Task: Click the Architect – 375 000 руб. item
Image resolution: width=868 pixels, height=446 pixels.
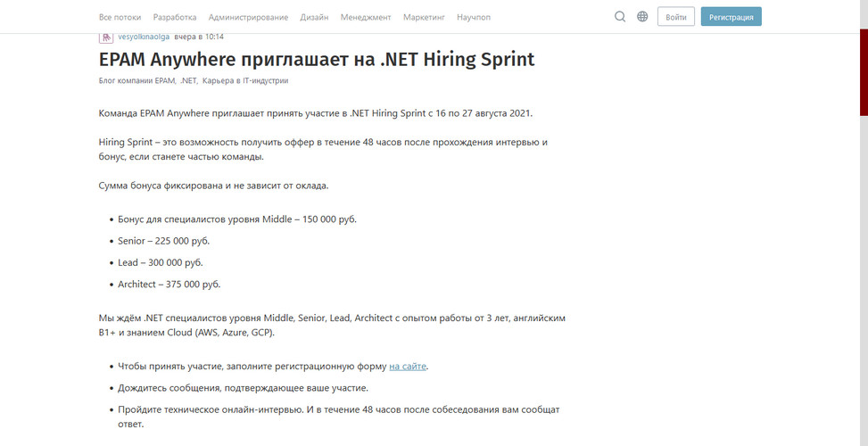Action: pyautogui.click(x=169, y=285)
